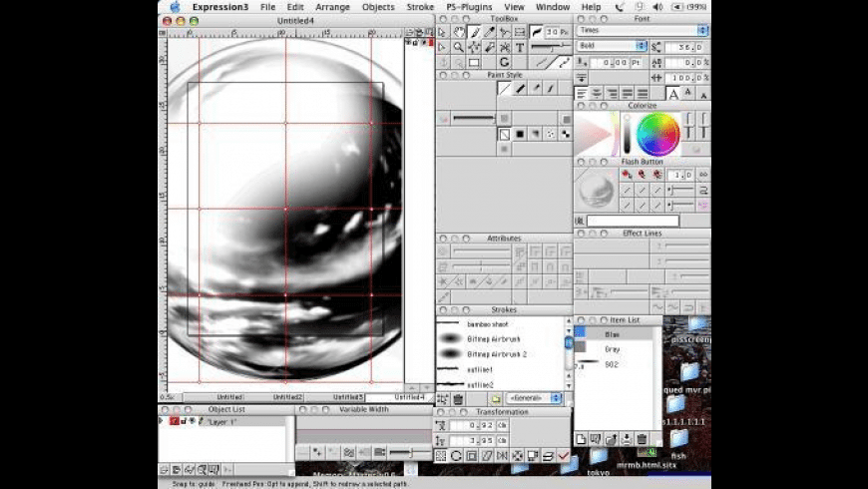Click the flip mirror icon in Transformation panel

502,456
